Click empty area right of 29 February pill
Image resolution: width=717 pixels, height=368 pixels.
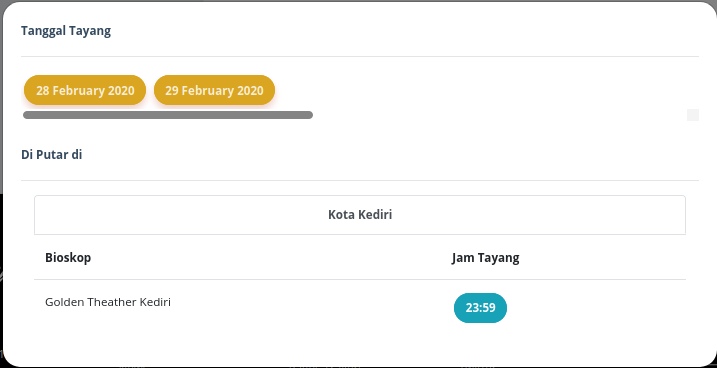click(x=480, y=90)
